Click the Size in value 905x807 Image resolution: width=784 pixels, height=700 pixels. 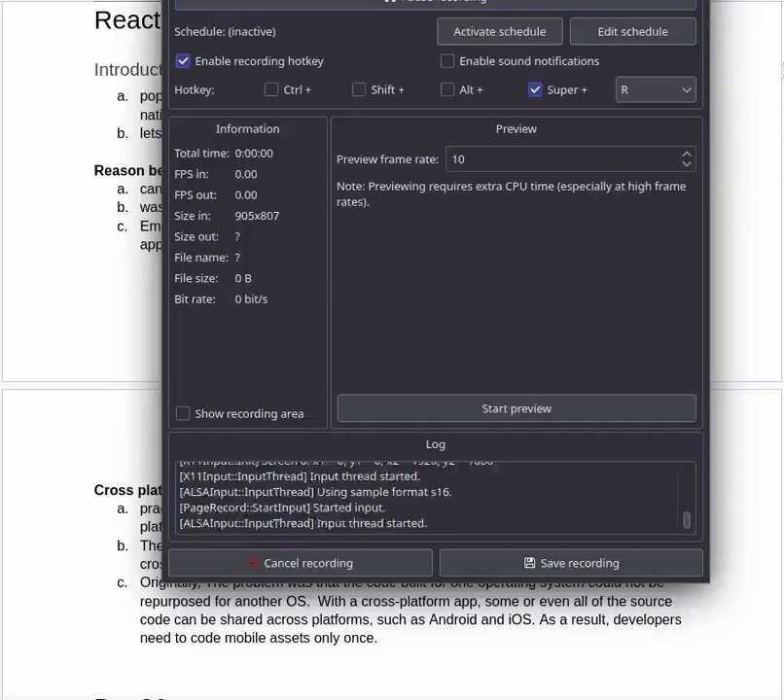257,216
